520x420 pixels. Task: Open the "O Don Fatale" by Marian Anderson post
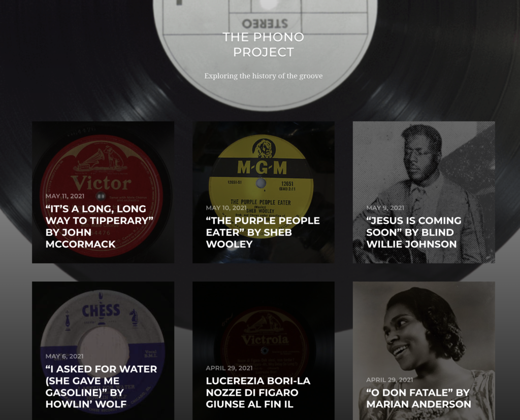[418, 399]
